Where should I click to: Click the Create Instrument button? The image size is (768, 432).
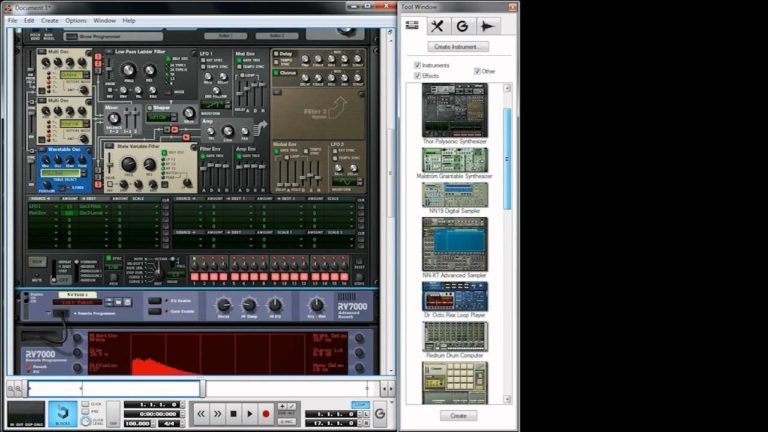(458, 47)
